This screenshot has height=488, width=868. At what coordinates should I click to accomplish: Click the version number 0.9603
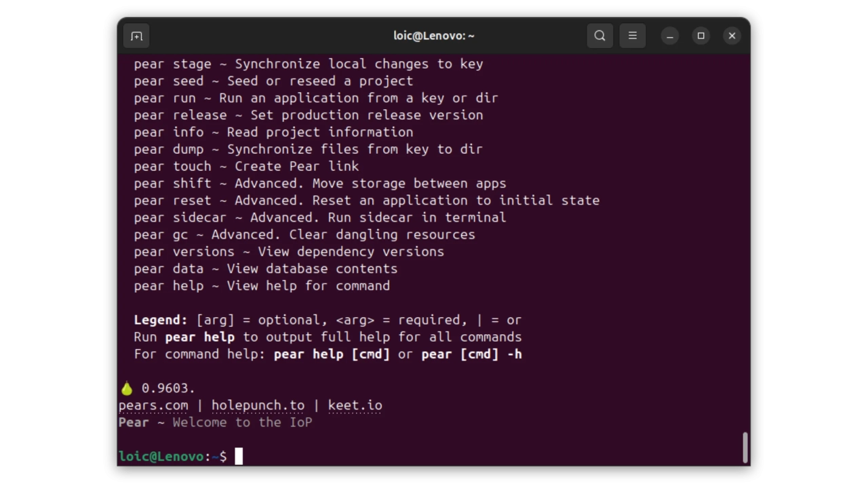(x=167, y=388)
